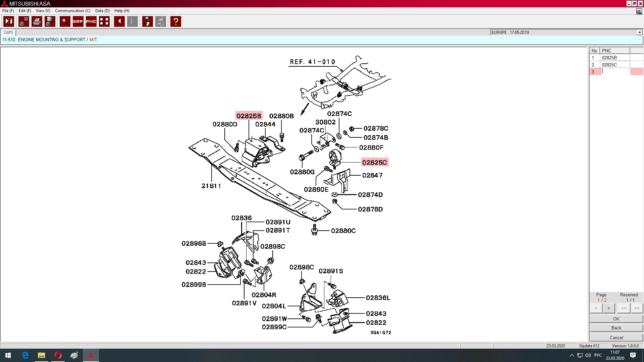Click PNC input field in row 3

click(615, 71)
